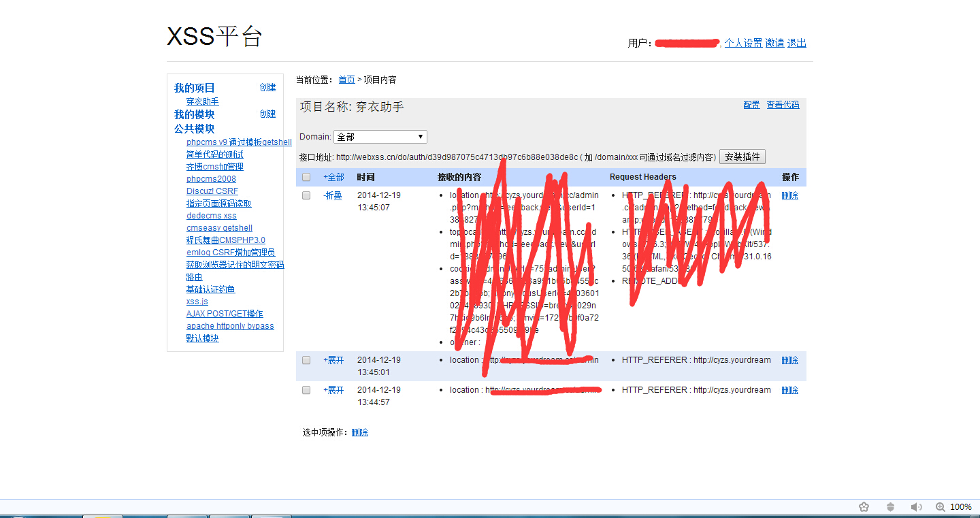Image resolution: width=980 pixels, height=518 pixels.
Task: Expand the 13:45:01 record with +展开
Action: (333, 360)
